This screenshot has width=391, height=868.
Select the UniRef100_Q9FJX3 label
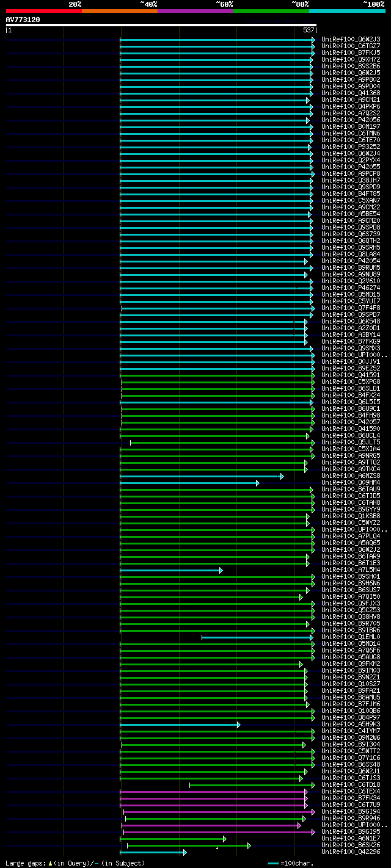coord(351,603)
